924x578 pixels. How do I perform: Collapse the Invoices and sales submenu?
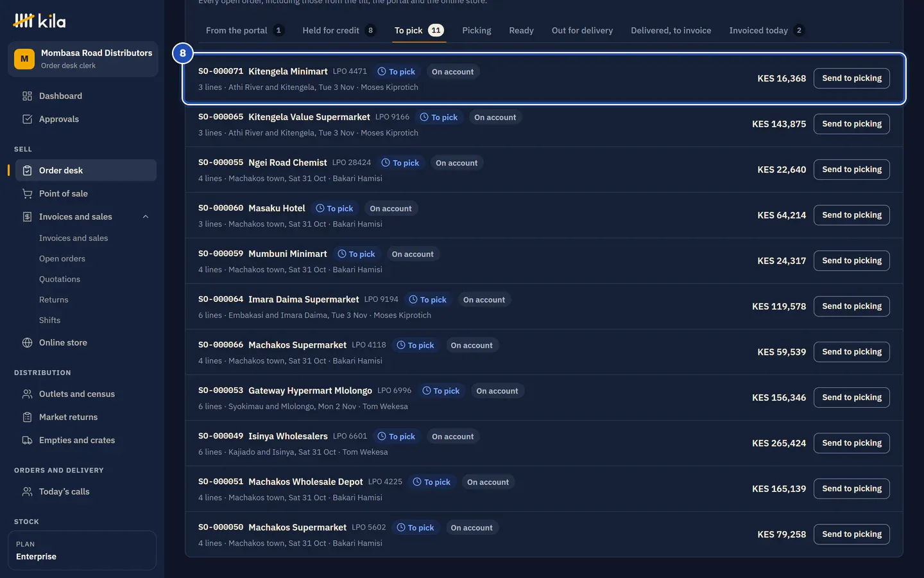(146, 217)
